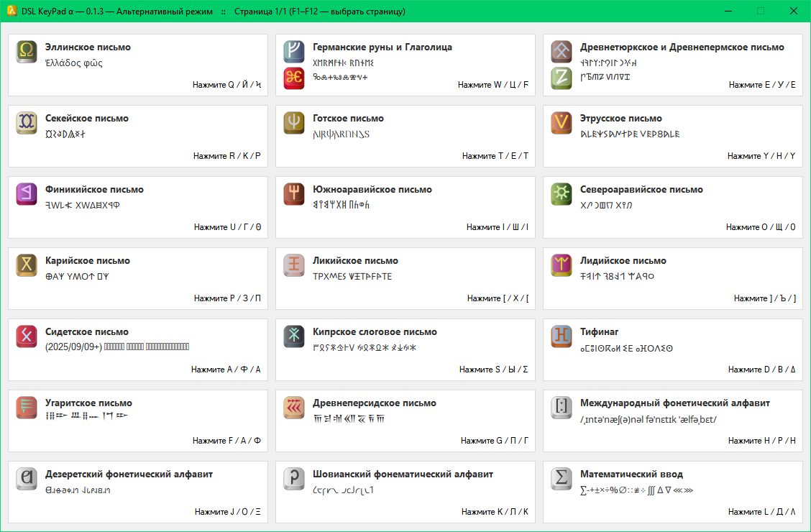Choose the green Old Permic icon
This screenshot has width=811, height=532.
tap(562, 78)
